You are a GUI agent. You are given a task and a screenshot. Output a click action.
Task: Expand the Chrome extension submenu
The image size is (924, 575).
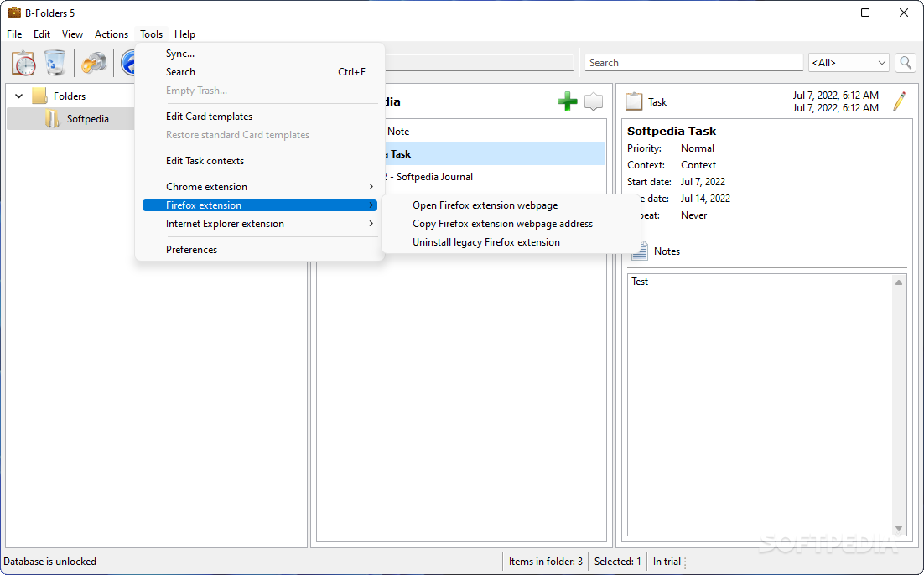tap(260, 187)
